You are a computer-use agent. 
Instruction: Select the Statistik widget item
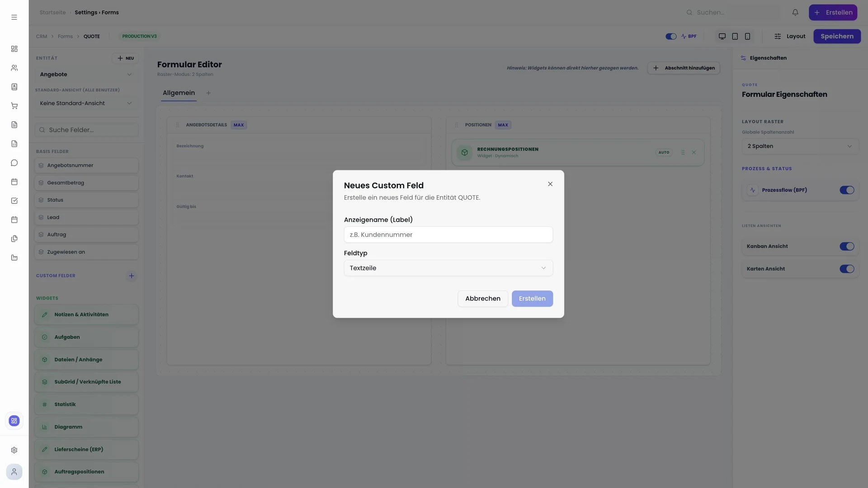[x=86, y=404]
